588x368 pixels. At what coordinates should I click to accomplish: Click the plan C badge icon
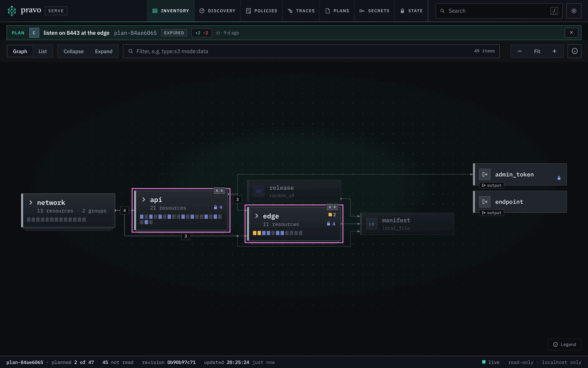(34, 33)
